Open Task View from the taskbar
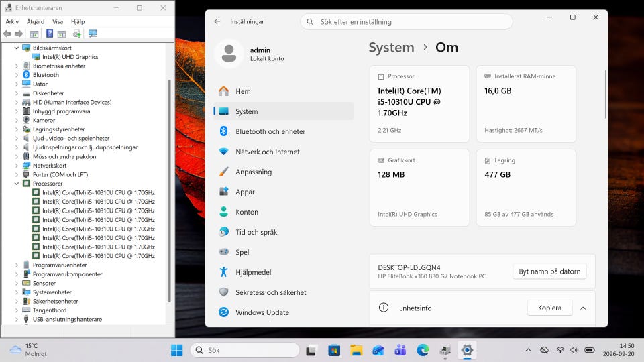The width and height of the screenshot is (644, 362). click(x=311, y=350)
